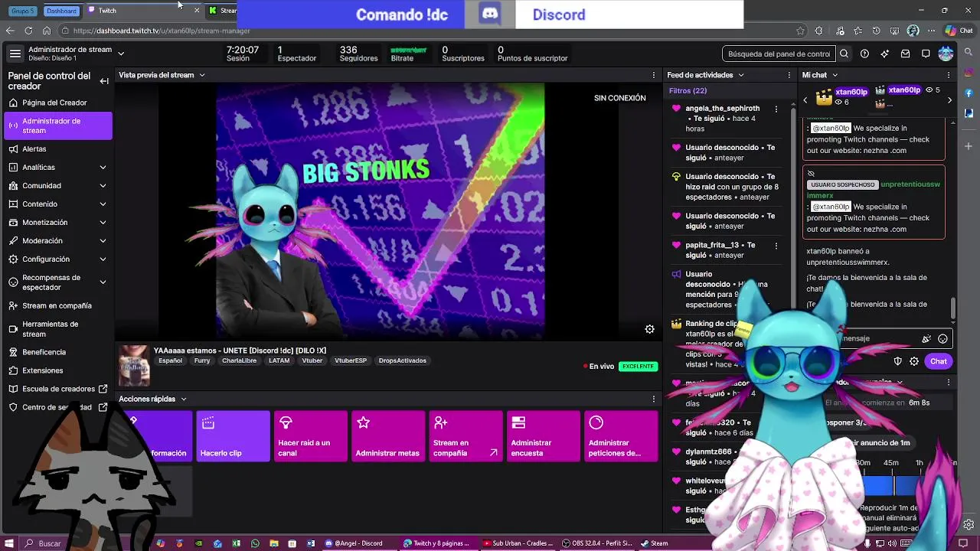Click the Hacerlo clip quick action

(x=233, y=436)
